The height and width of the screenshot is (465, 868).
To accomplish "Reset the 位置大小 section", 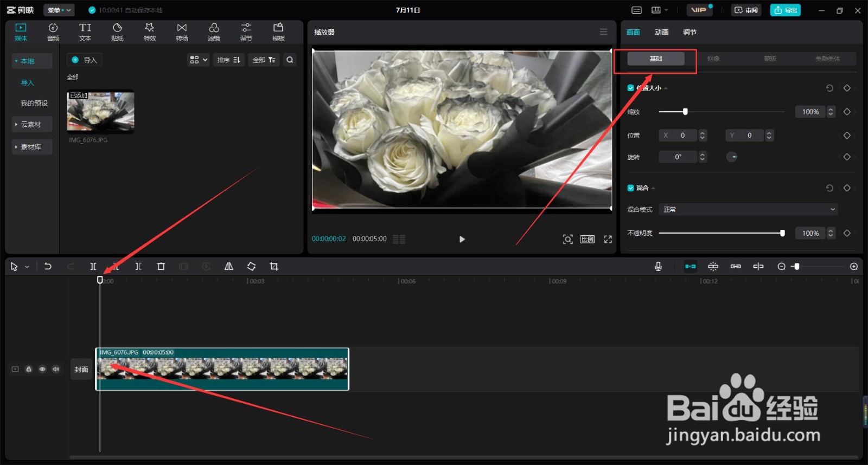I will 829,88.
